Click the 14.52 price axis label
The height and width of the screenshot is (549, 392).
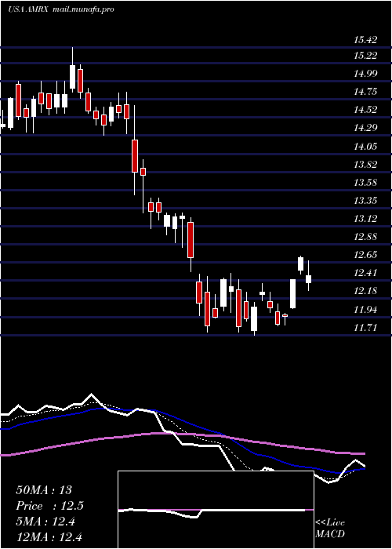point(365,110)
